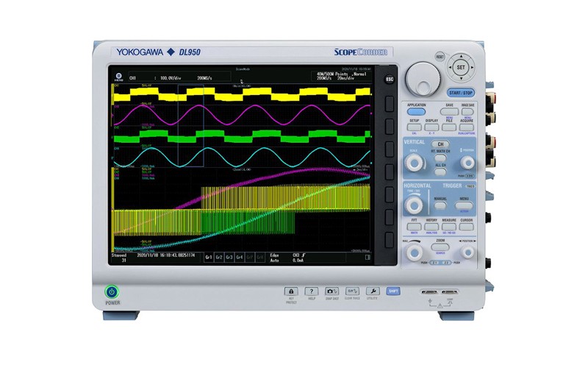Click the left arrow around SET
Viewport: 588px width, 368px height.
pos(451,68)
